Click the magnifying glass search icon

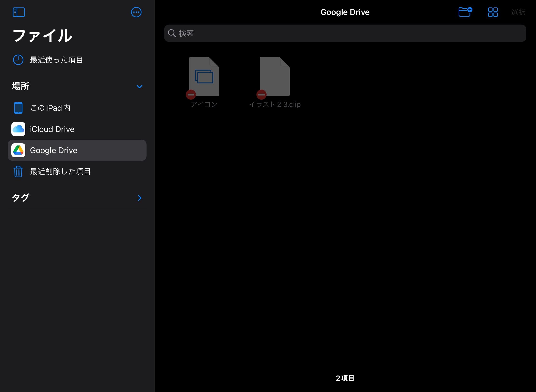[172, 33]
